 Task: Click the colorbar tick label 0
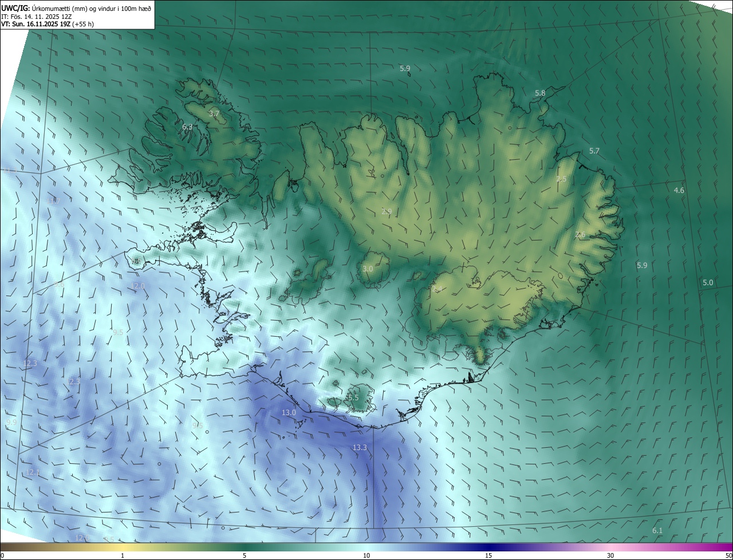click(2, 555)
